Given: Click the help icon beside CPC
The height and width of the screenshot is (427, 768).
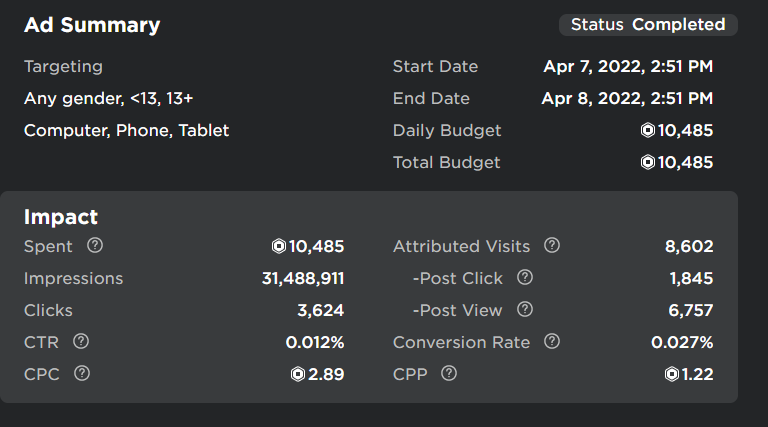Looking at the screenshot, I should [x=82, y=374].
